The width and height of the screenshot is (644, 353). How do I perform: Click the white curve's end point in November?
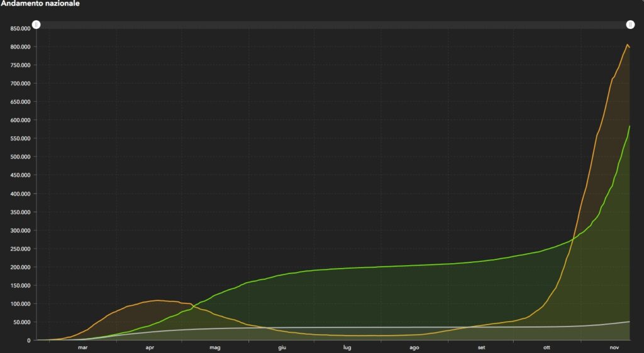630,322
